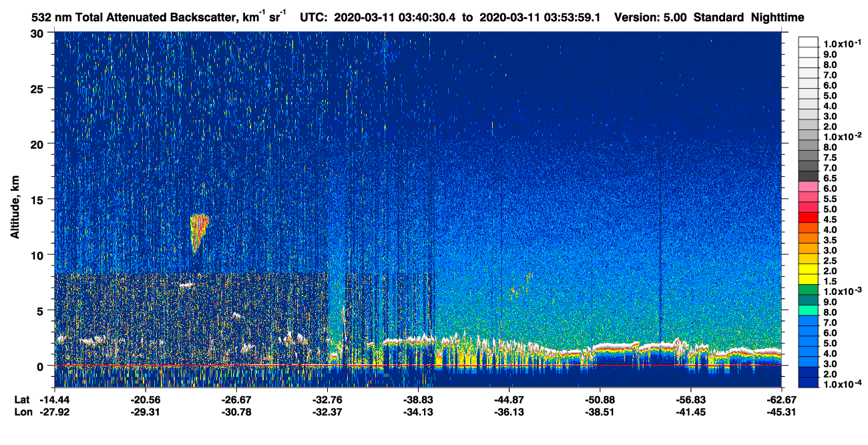Click the colorbar label '5.5'
Viewport: 868px width, 445px height.
click(830, 199)
